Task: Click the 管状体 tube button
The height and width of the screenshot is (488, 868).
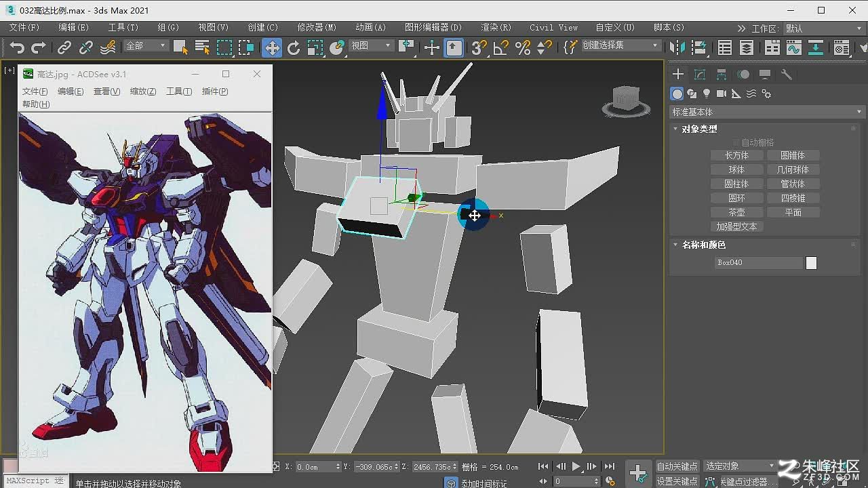Action: click(x=793, y=184)
